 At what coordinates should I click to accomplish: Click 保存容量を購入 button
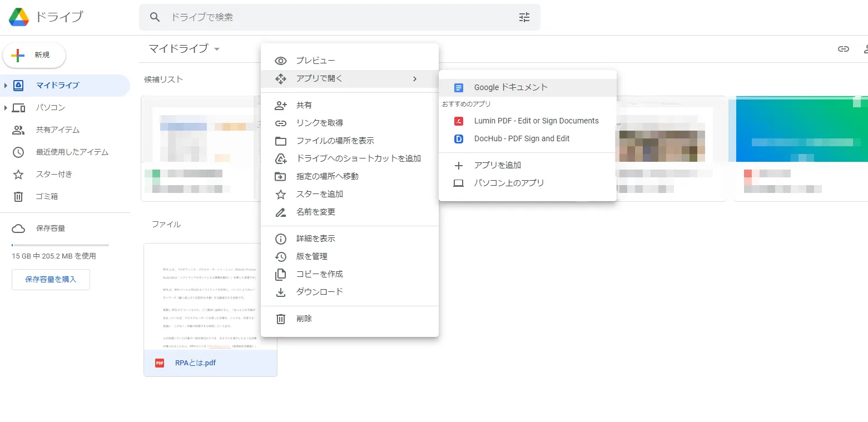(x=51, y=279)
